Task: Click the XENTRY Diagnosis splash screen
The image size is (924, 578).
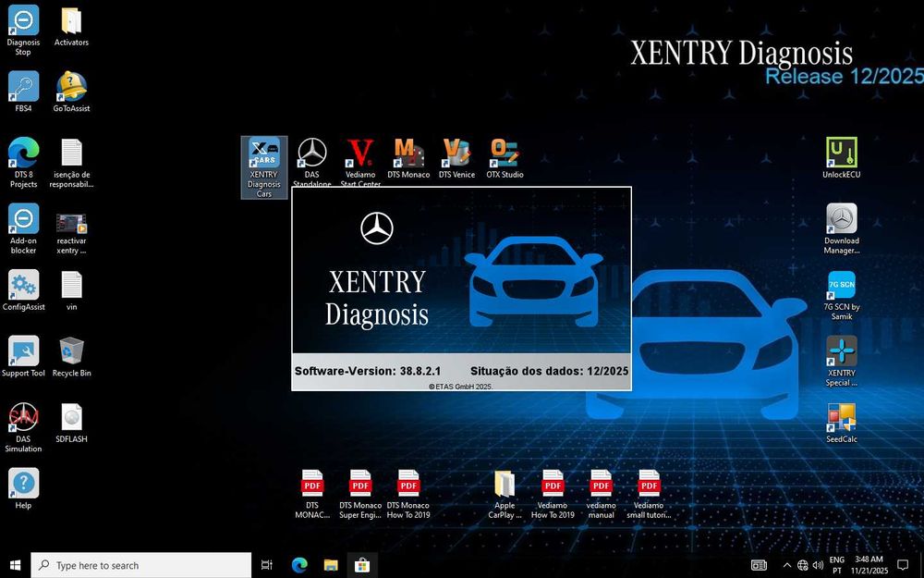Action: [x=461, y=289]
